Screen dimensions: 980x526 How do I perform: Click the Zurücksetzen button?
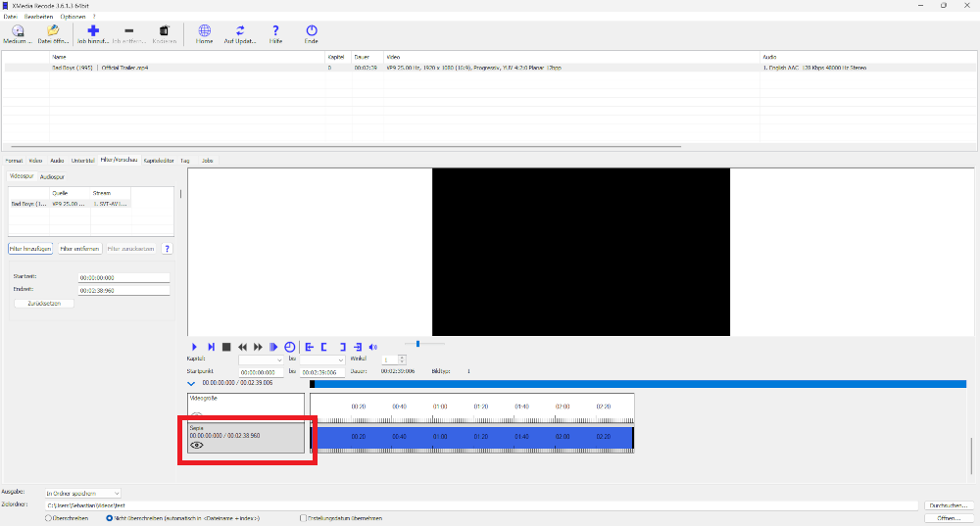[x=44, y=304]
